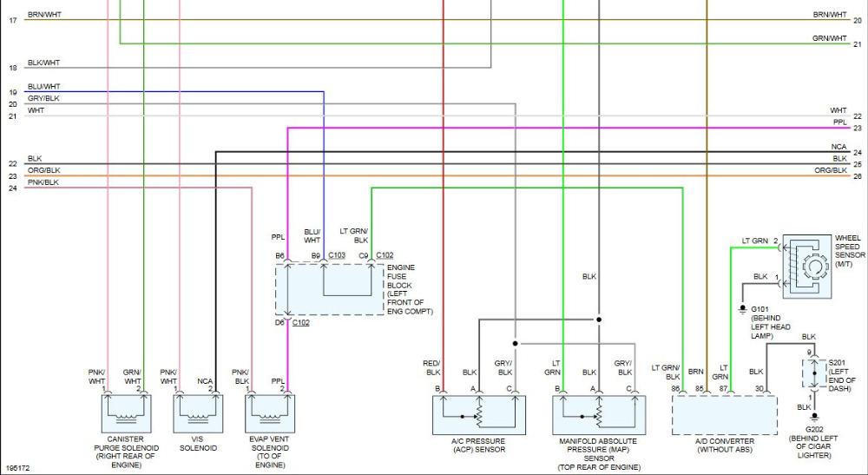Click the A/D Converter dashed box

(x=725, y=415)
